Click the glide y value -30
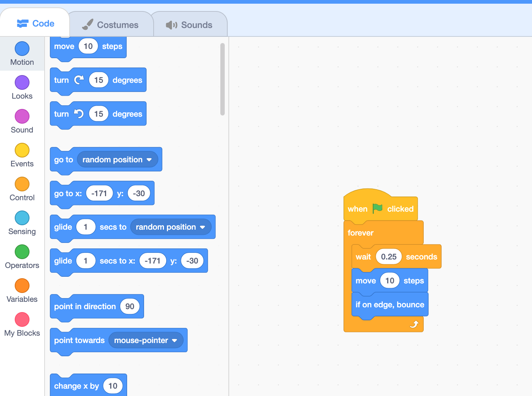 click(192, 261)
